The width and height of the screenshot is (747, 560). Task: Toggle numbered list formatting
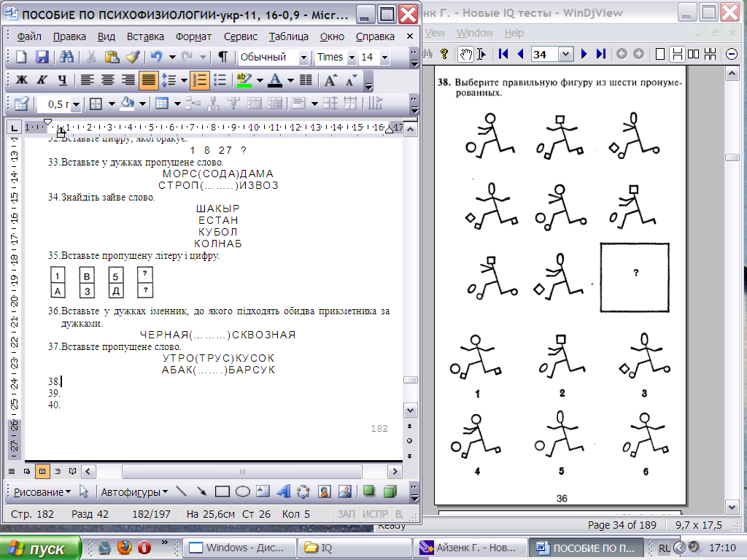click(x=200, y=80)
